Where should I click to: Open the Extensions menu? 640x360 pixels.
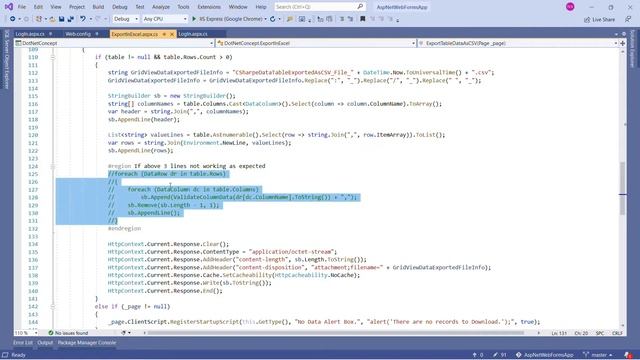click(209, 7)
